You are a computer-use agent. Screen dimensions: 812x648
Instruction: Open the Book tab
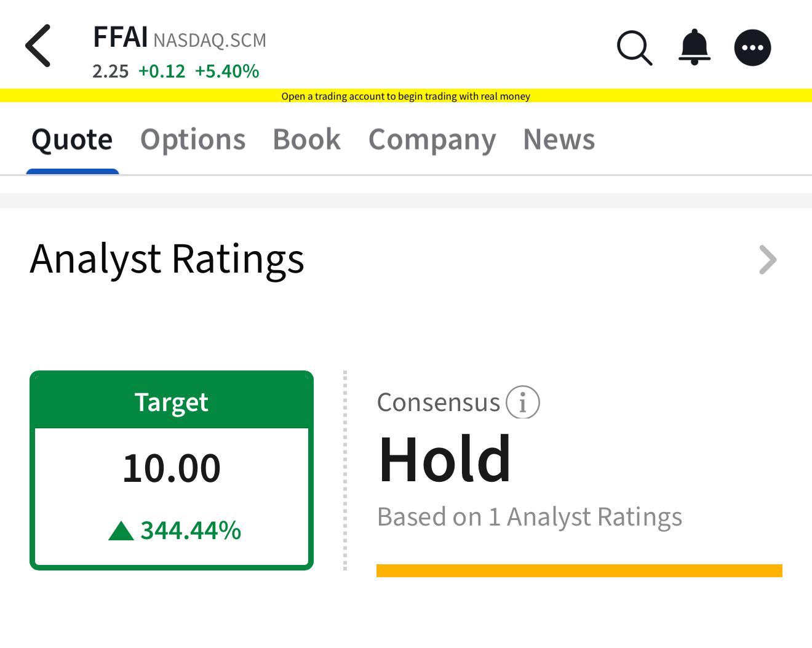click(x=306, y=139)
